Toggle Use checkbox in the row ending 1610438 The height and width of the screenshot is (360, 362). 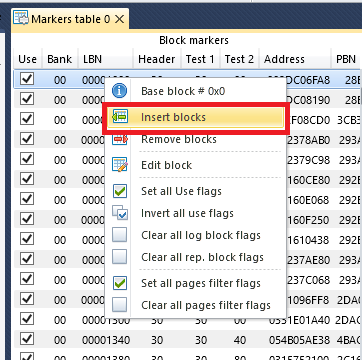[x=27, y=239]
